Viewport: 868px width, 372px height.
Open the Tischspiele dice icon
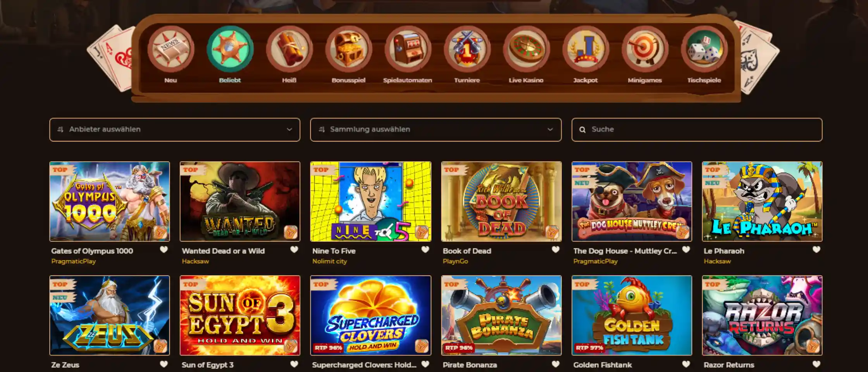(x=704, y=49)
